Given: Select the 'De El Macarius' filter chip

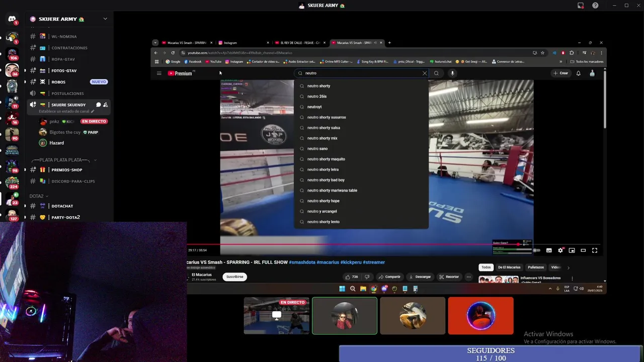Looking at the screenshot, I should point(509,267).
